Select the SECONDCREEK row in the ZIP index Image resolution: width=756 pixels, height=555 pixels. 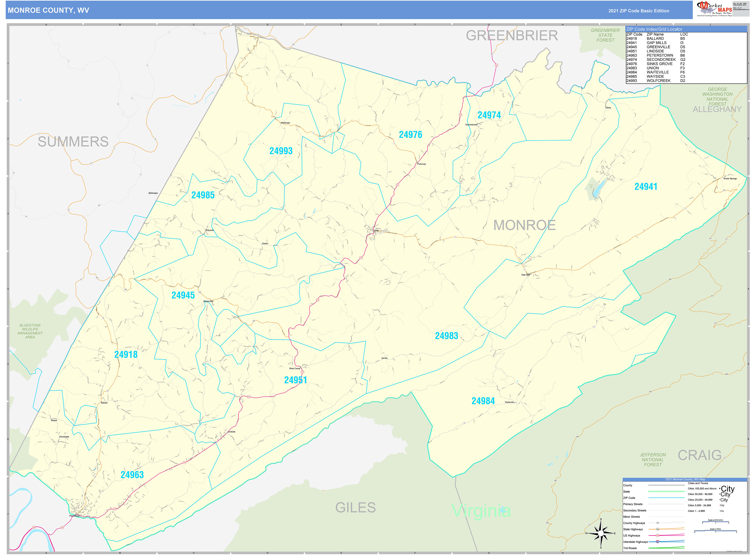[x=656, y=60]
